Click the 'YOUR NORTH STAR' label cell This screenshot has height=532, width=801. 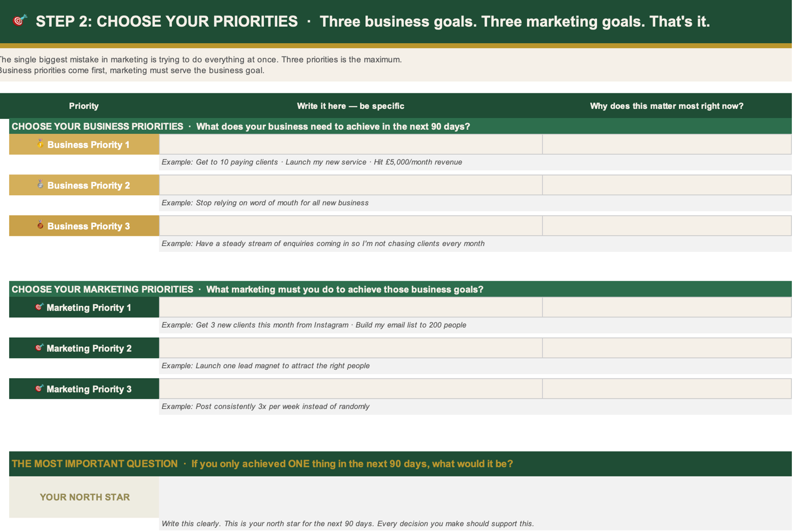(x=84, y=497)
